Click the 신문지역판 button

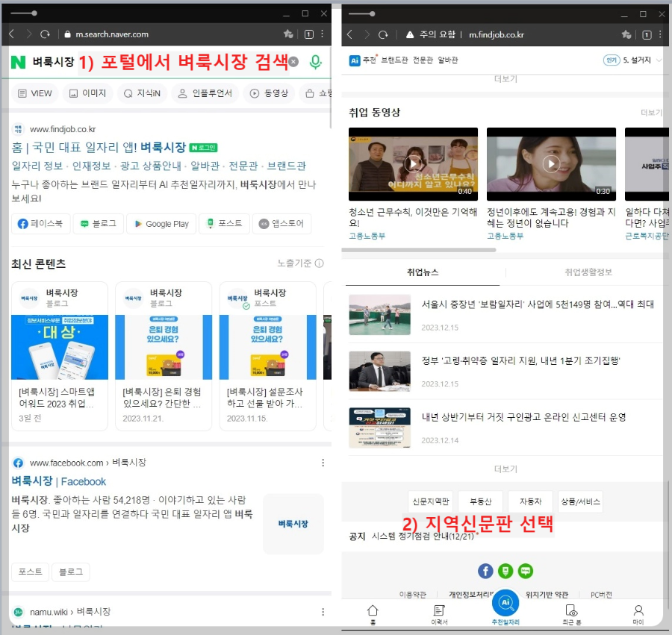click(430, 501)
